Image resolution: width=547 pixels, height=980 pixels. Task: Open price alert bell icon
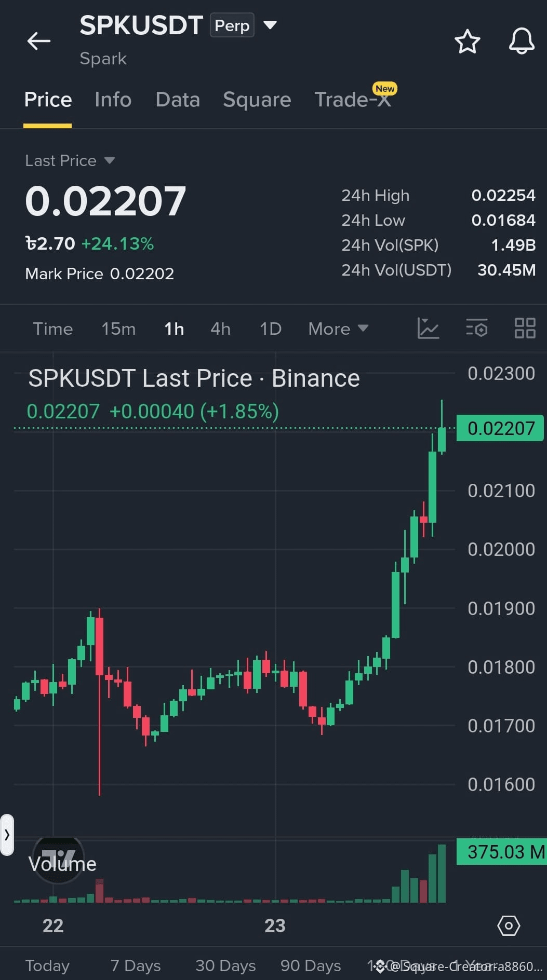(522, 41)
